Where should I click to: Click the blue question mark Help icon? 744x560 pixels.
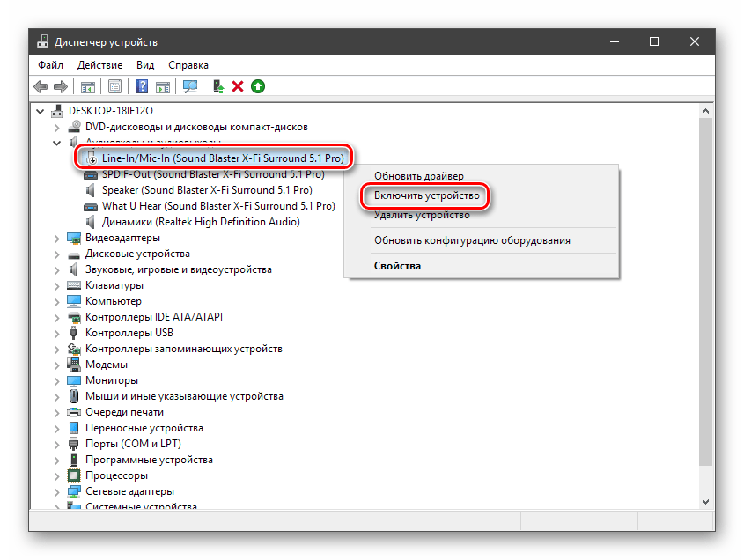coord(142,86)
